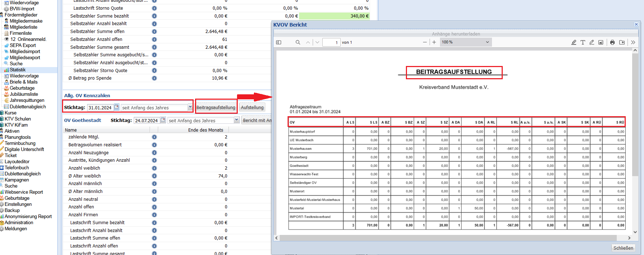Save the PDF with the download icon
644x255 pixels.
622,42
